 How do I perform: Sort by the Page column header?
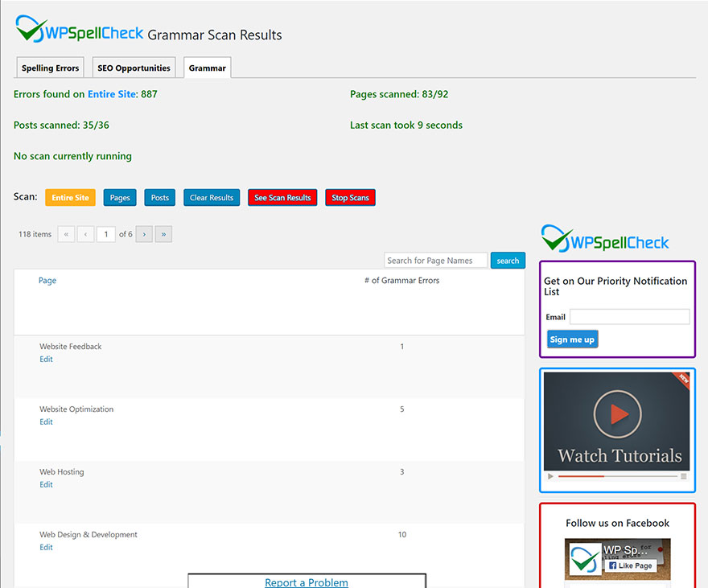pyautogui.click(x=47, y=280)
